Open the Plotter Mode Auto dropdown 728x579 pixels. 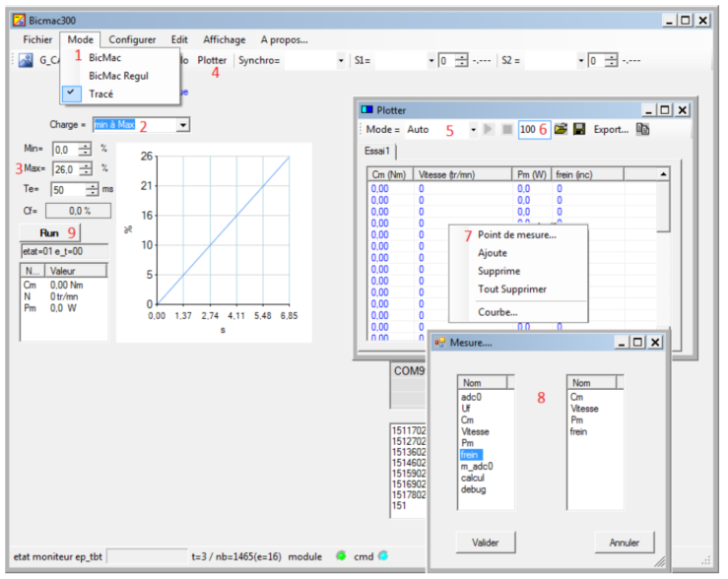pyautogui.click(x=473, y=129)
